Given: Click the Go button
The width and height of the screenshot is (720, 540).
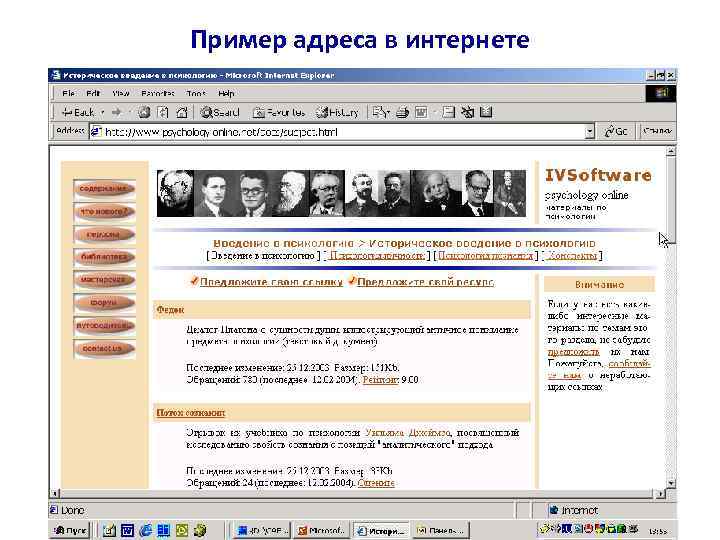Looking at the screenshot, I should 617,132.
